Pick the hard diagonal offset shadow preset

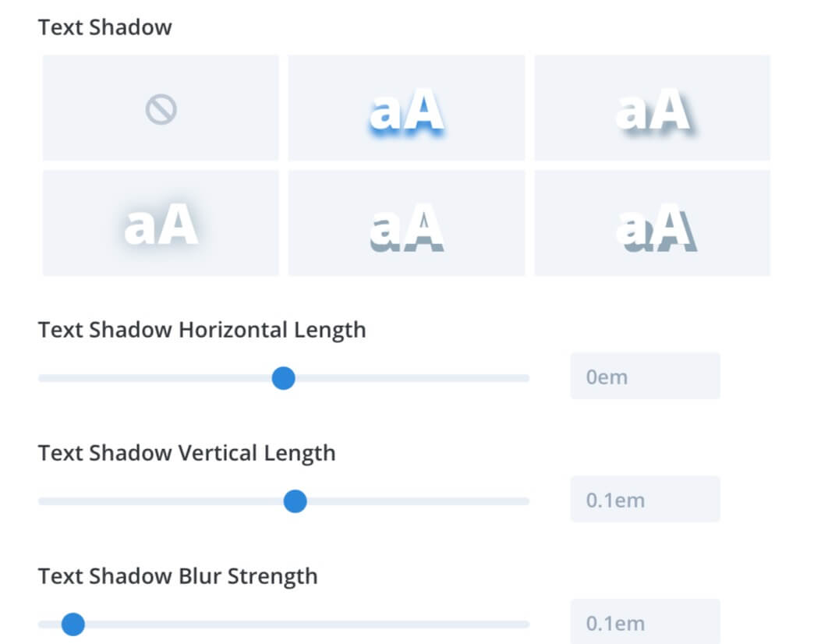(x=652, y=223)
